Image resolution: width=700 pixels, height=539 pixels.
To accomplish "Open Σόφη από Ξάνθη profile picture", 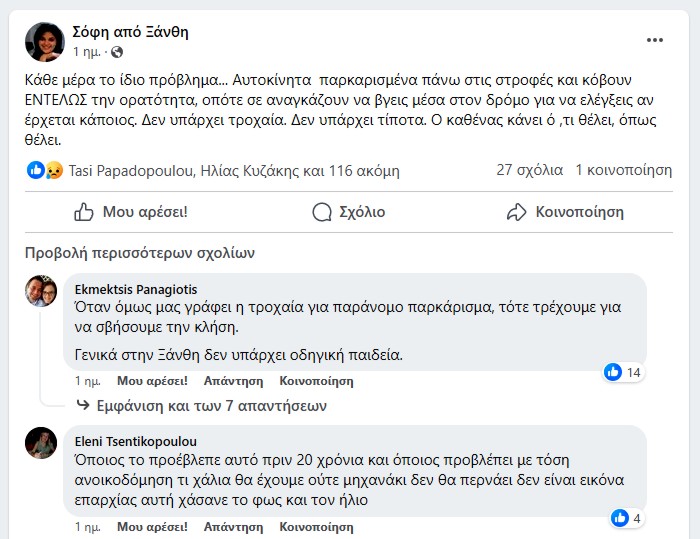I will [x=44, y=40].
